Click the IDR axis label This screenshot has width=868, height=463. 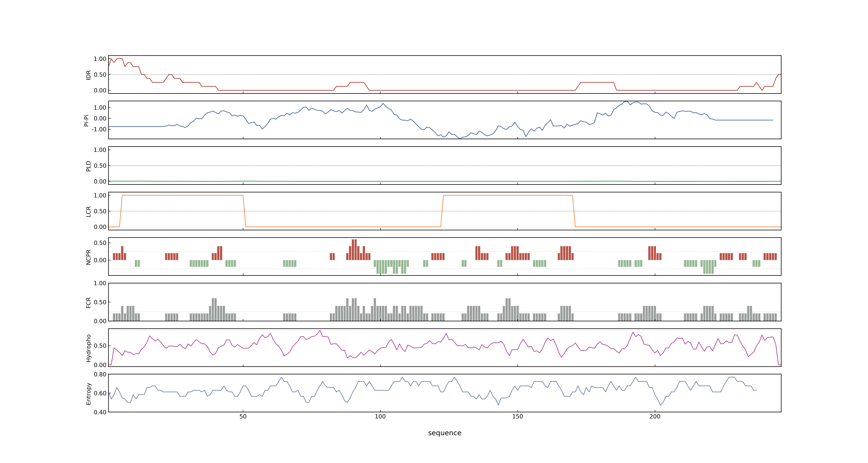(88, 75)
